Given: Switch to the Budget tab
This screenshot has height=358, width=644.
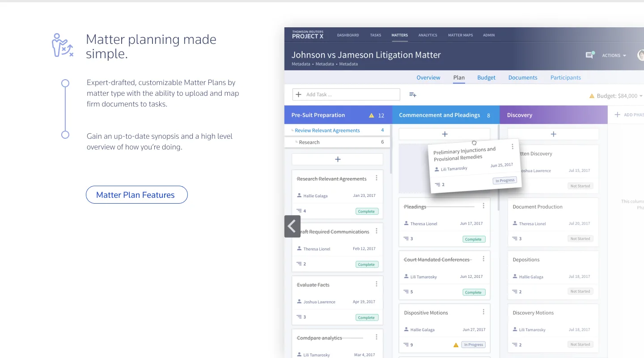Looking at the screenshot, I should point(486,77).
